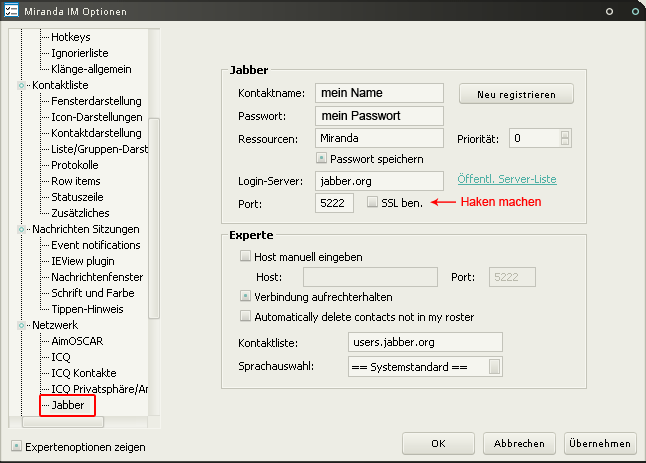The height and width of the screenshot is (463, 646).
Task: Toggle Expertenoptionen zeigen checkbox
Action: pyautogui.click(x=16, y=447)
